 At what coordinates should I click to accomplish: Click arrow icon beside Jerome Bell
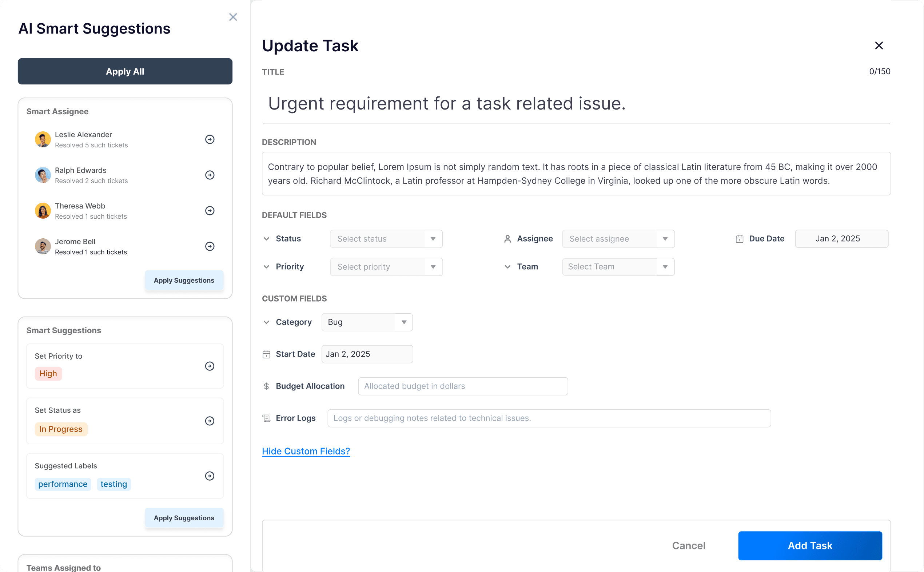[210, 246]
